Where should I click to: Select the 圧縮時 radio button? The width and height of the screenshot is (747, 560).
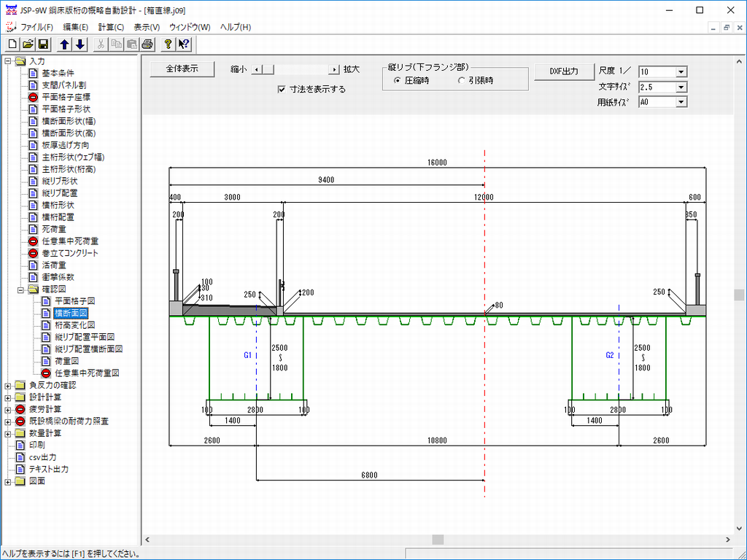coord(397,80)
